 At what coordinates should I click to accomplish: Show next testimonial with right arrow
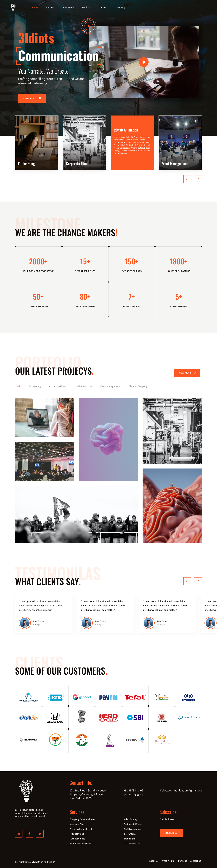point(198,581)
